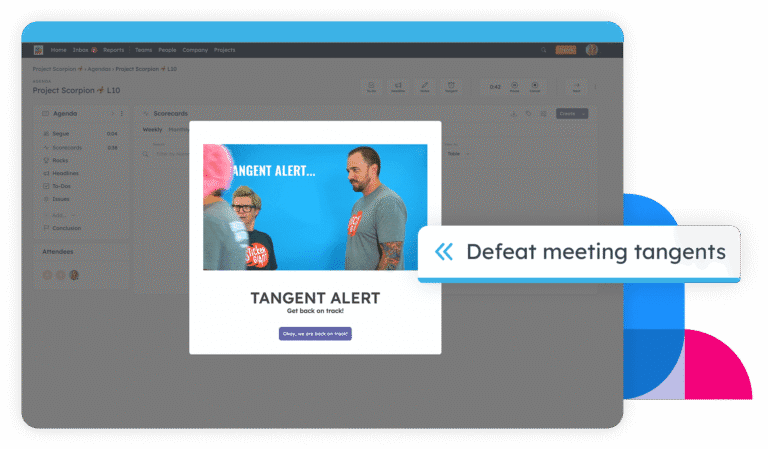Viewport: 768px width, 449px height.
Task: Click the grid icon in the Scorecards header
Action: 543,114
